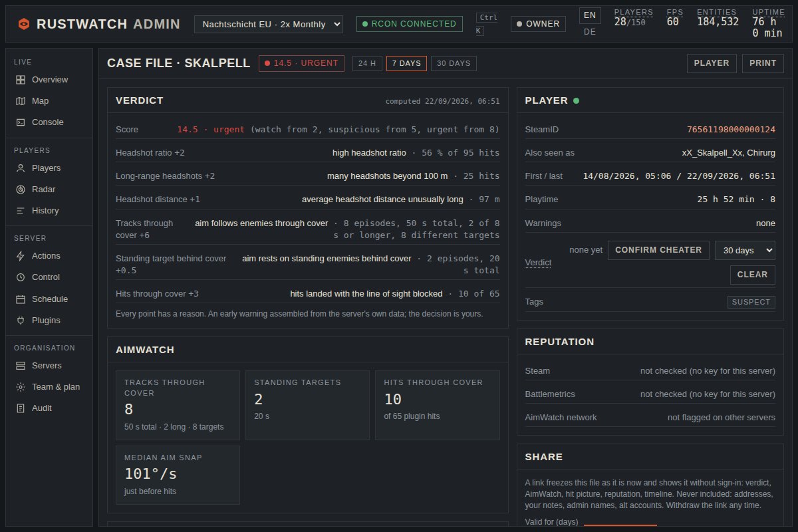Click the Team & plan gear icon
798x532 pixels.
pyautogui.click(x=21, y=387)
